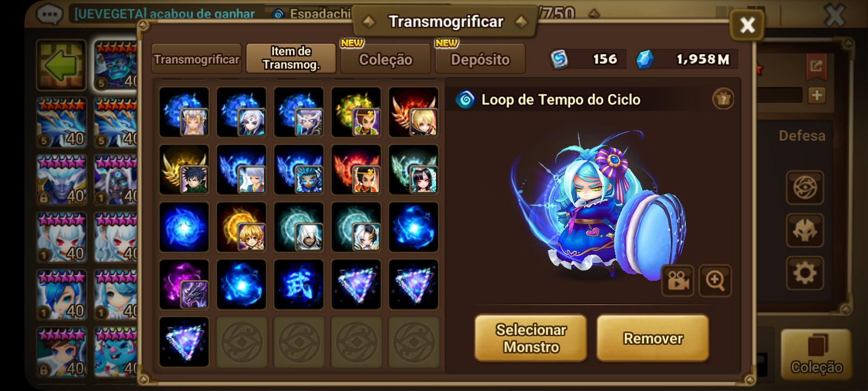
Task: Open the Coleção tab
Action: [x=386, y=59]
